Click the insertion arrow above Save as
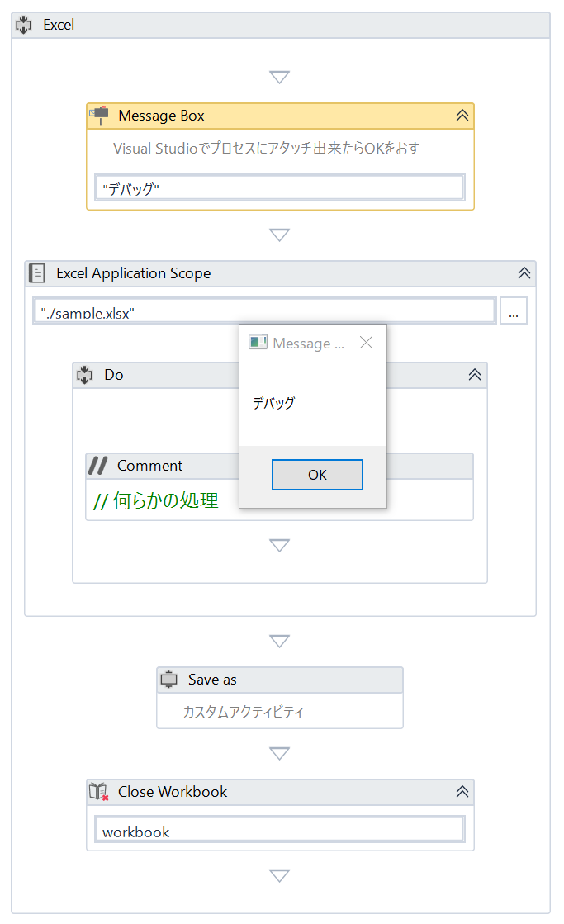 [279, 641]
